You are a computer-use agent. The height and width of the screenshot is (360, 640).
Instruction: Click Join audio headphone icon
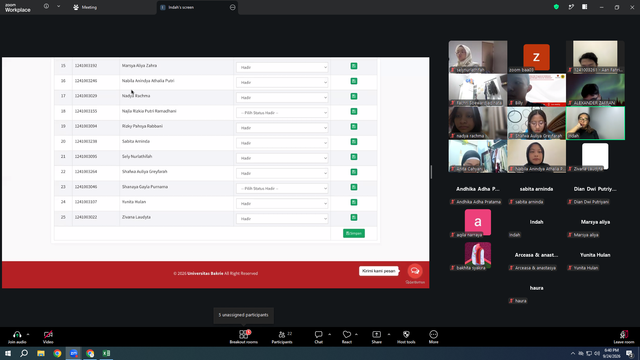click(x=17, y=334)
